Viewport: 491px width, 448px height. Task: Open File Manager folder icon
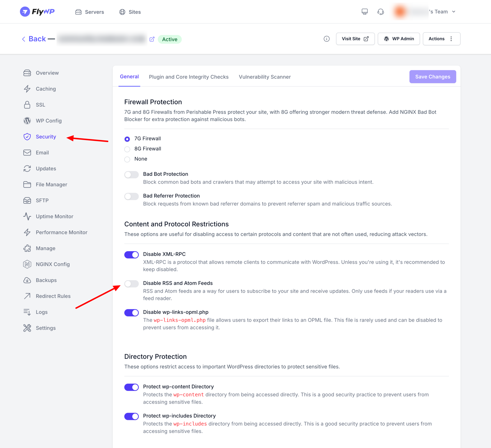[x=27, y=184]
